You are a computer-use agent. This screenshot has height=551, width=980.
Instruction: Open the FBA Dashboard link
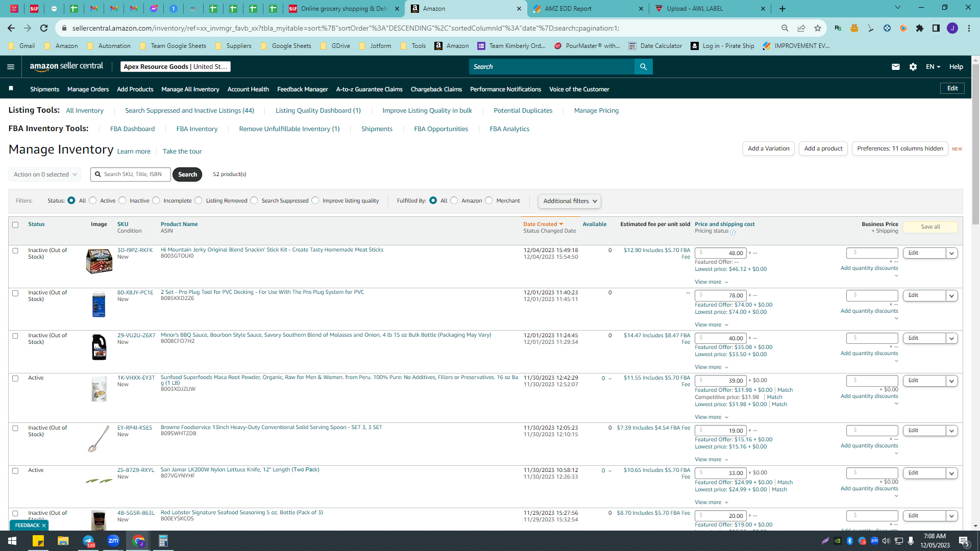(x=132, y=129)
